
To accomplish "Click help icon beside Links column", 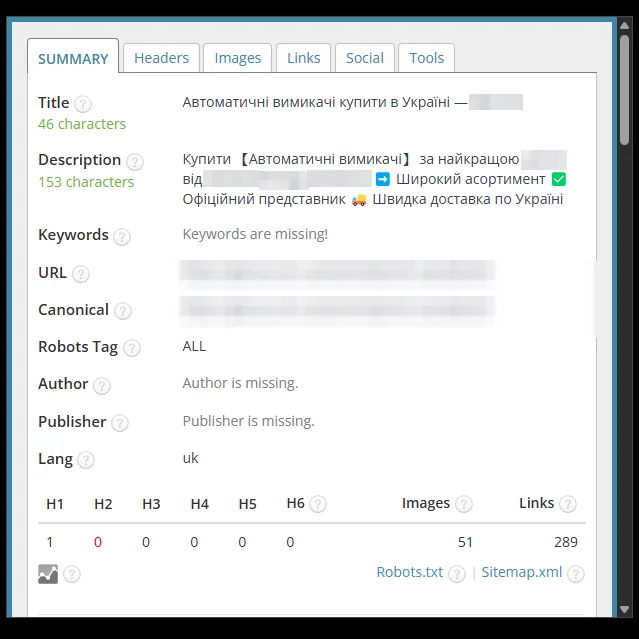I will [x=568, y=504].
